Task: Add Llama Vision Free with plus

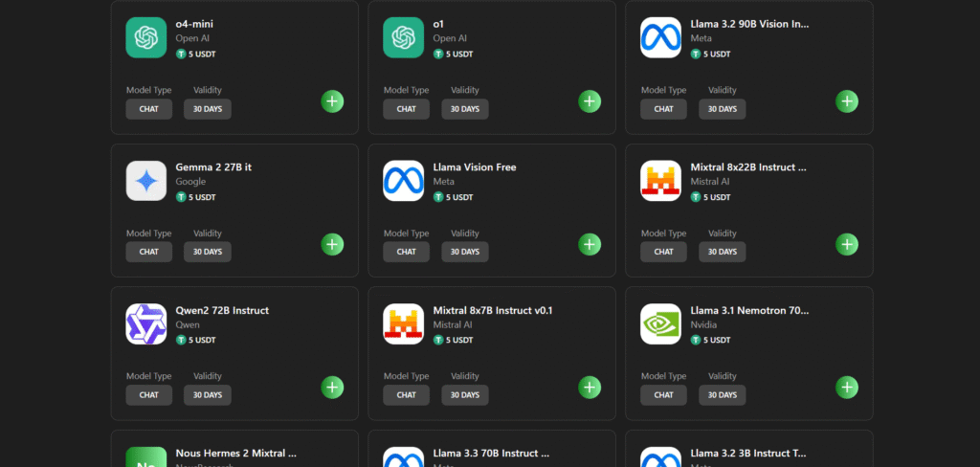Action: [590, 244]
